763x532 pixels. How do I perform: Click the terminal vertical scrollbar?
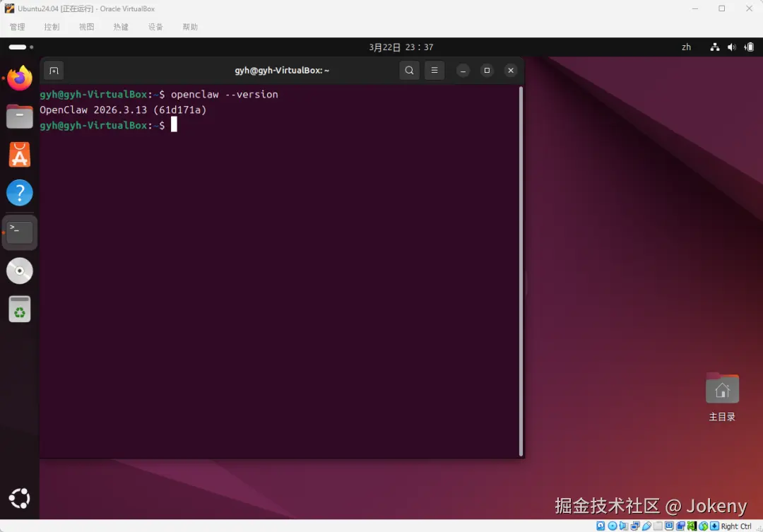tap(521, 271)
